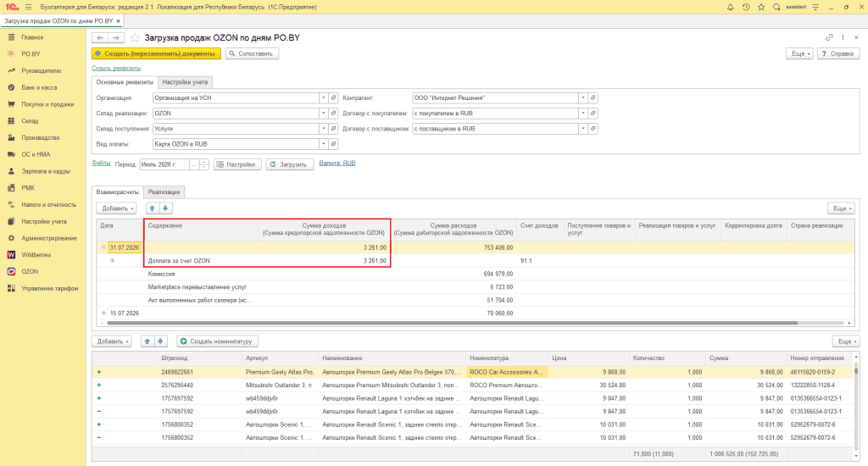
Task: Open the Главное section in sidebar
Action: (32, 37)
